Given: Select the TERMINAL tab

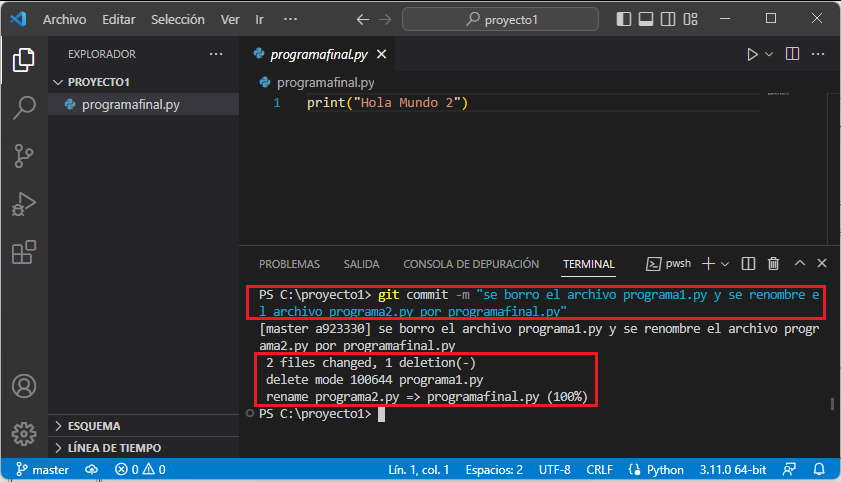Looking at the screenshot, I should (x=588, y=264).
